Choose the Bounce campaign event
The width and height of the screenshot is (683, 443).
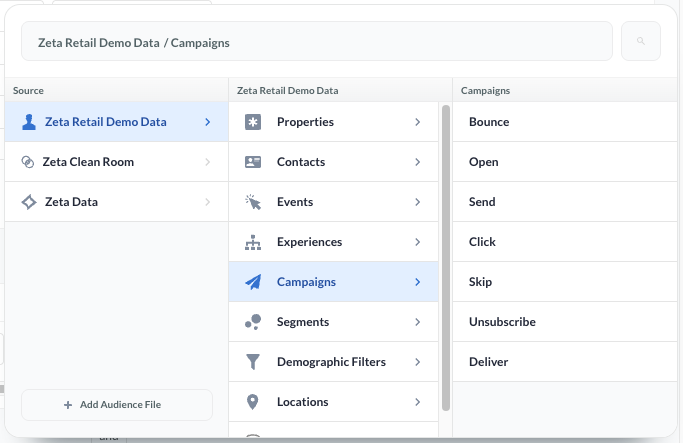pos(565,122)
